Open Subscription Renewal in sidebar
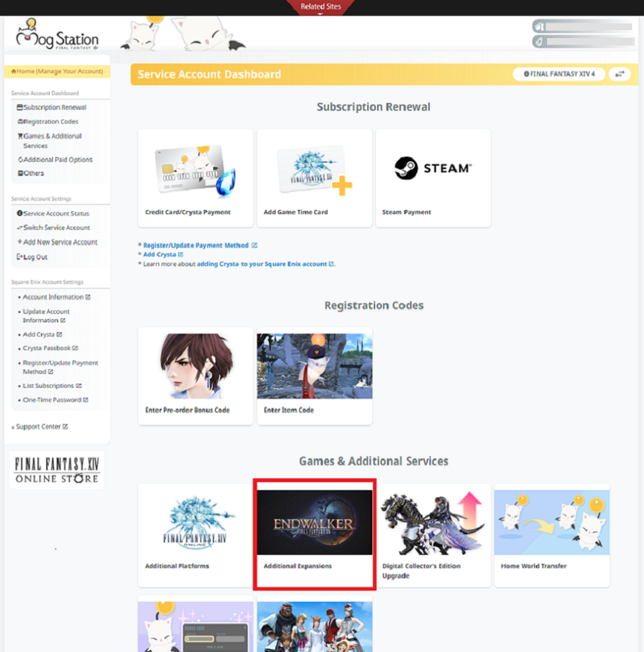The height and width of the screenshot is (652, 644). point(51,107)
